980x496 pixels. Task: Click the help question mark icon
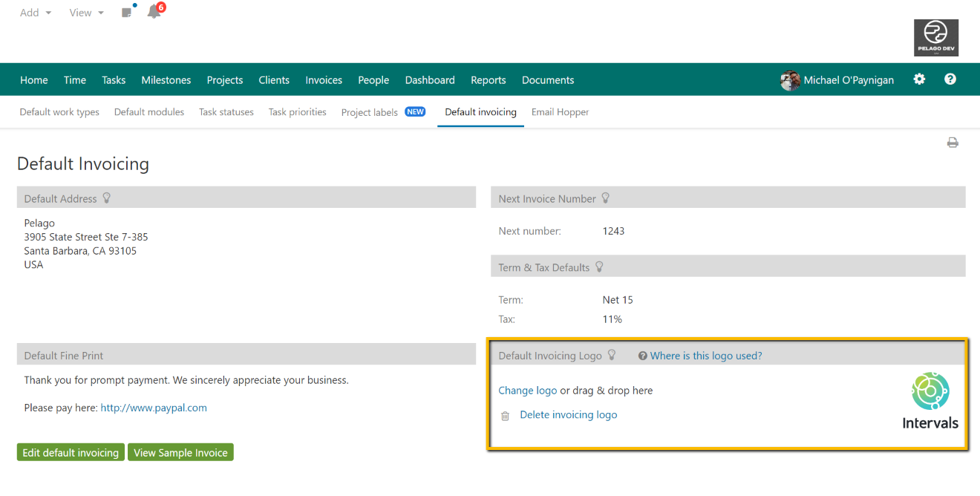tap(950, 79)
